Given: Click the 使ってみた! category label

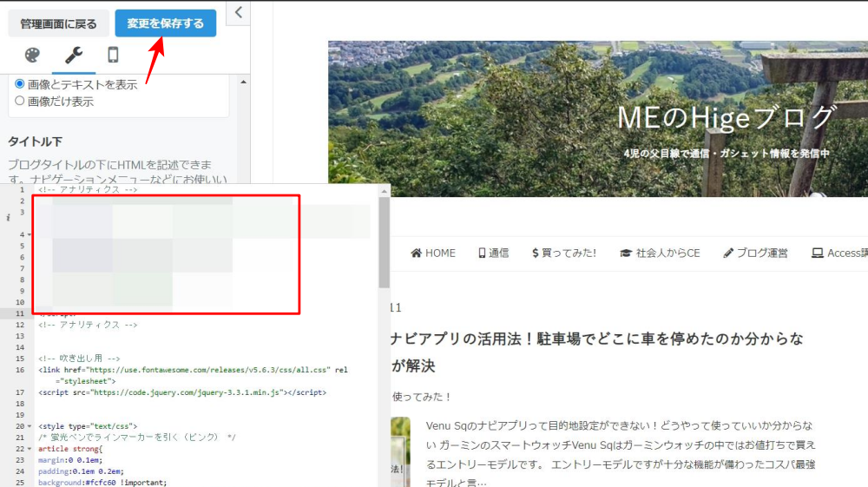Looking at the screenshot, I should (421, 397).
